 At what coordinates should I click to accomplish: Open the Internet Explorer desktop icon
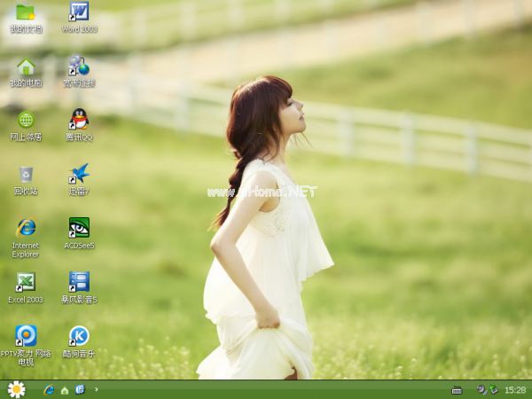point(26,228)
